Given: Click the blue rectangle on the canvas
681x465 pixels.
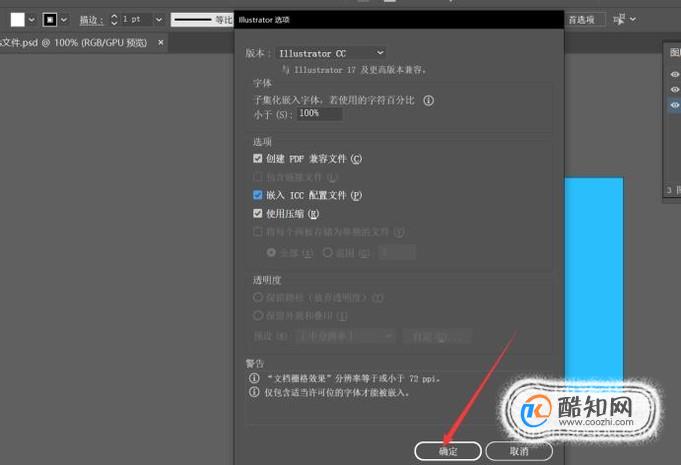Looking at the screenshot, I should click(594, 278).
